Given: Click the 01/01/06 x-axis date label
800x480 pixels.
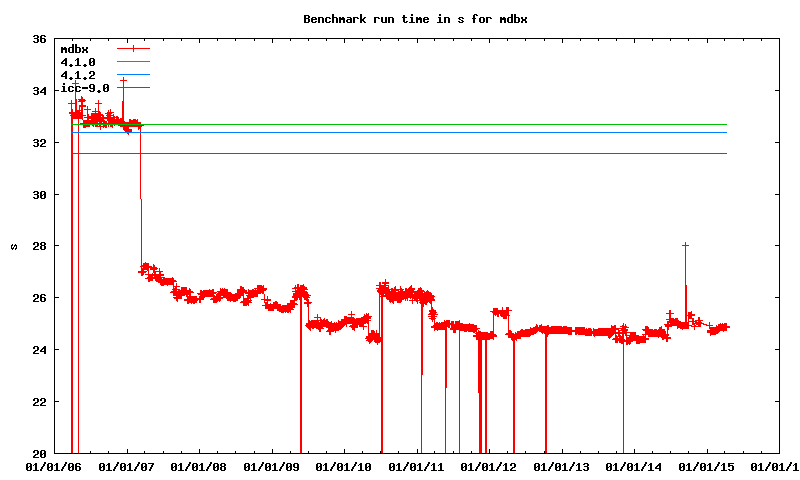Looking at the screenshot, I should point(54,466).
